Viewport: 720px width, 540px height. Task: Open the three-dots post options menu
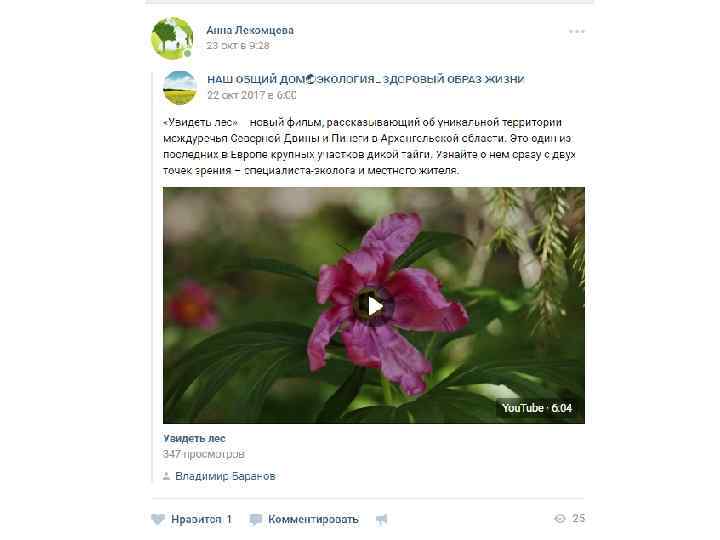click(x=577, y=31)
